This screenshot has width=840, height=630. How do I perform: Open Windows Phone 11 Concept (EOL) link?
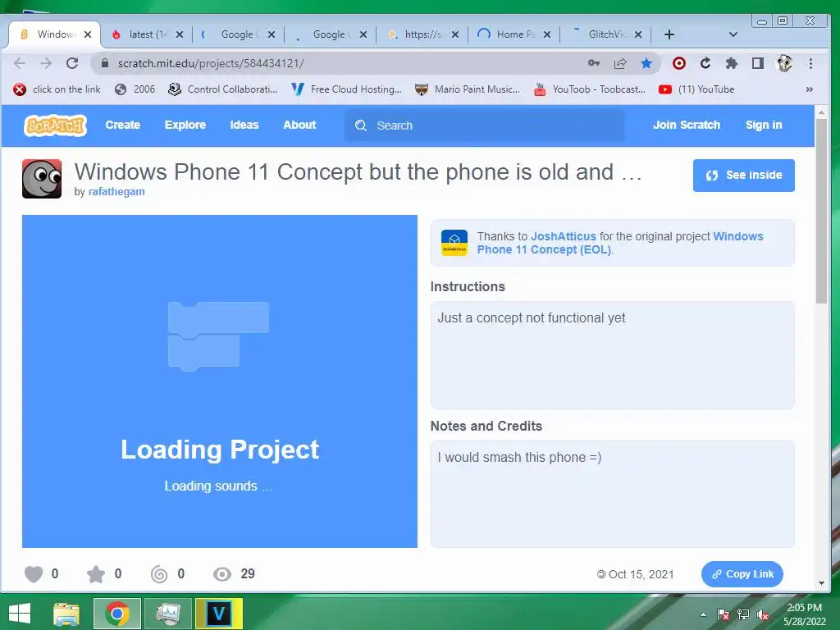click(x=620, y=243)
